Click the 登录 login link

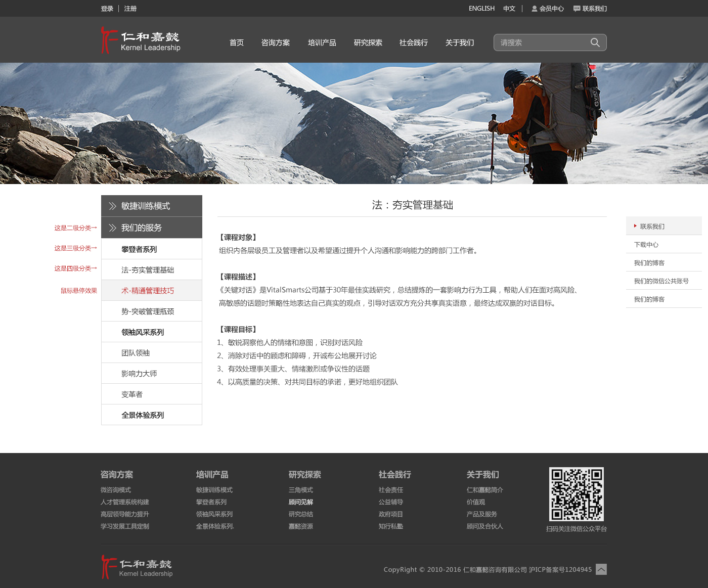point(107,9)
